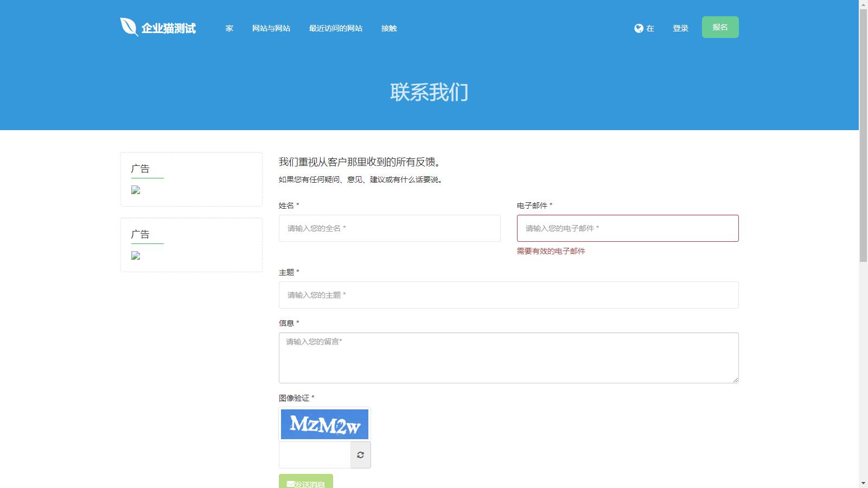The width and height of the screenshot is (868, 488).
Task: Click the 信息 message textarea
Action: pyautogui.click(x=508, y=358)
